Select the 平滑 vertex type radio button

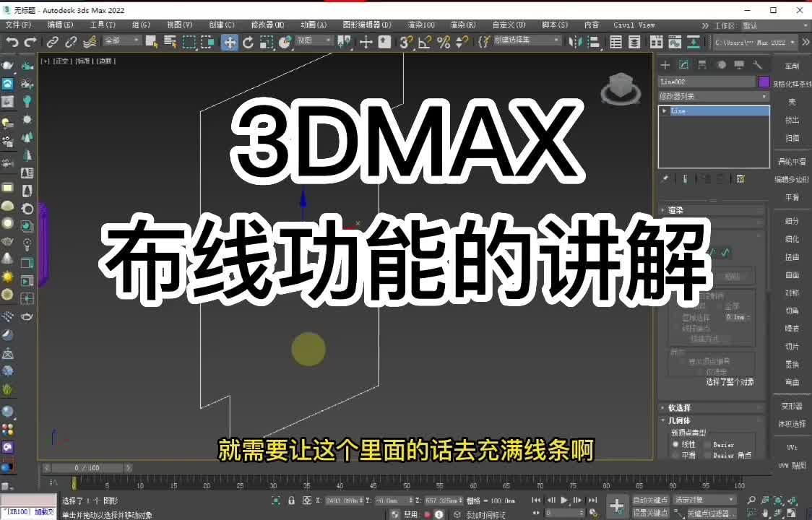pyautogui.click(x=676, y=455)
